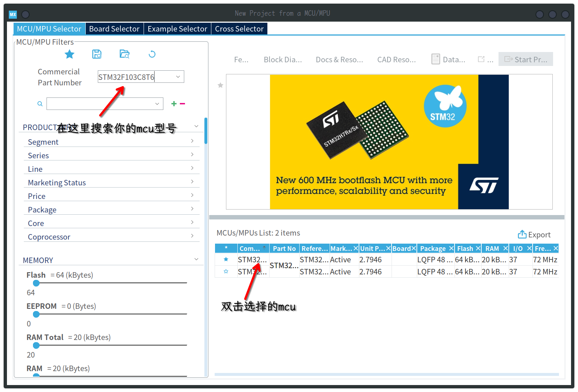This screenshot has width=578, height=392.
Task: Sort by the Reference column header
Action: (314, 248)
